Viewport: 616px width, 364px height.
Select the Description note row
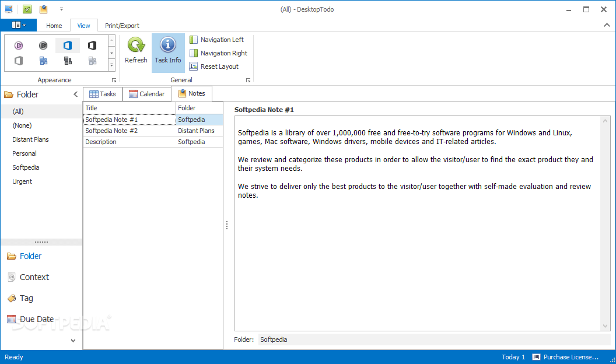153,142
